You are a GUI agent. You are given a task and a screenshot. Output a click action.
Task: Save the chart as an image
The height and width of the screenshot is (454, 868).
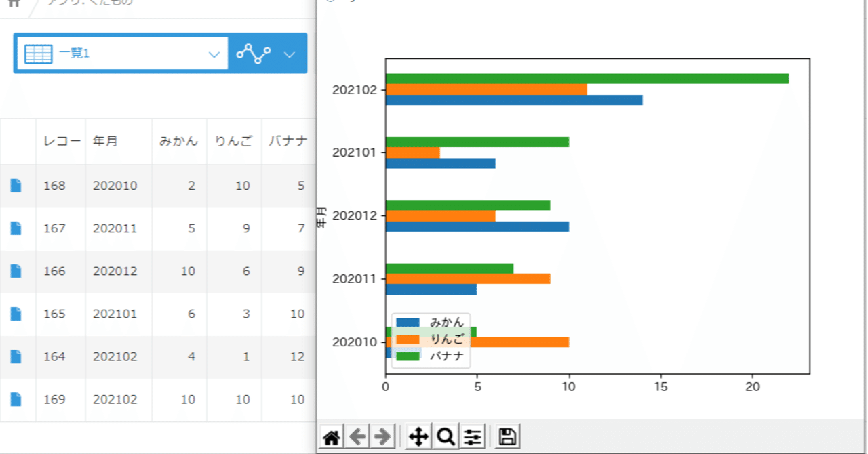[505, 436]
